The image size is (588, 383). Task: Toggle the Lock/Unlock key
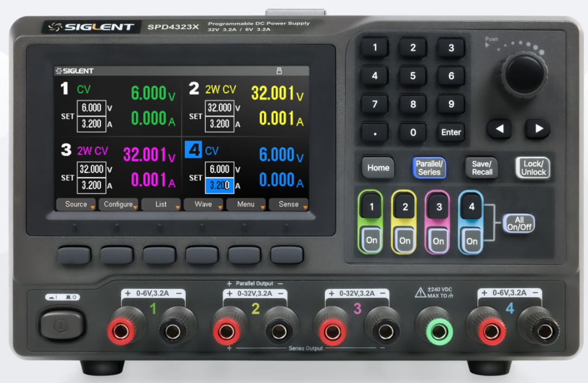(533, 168)
